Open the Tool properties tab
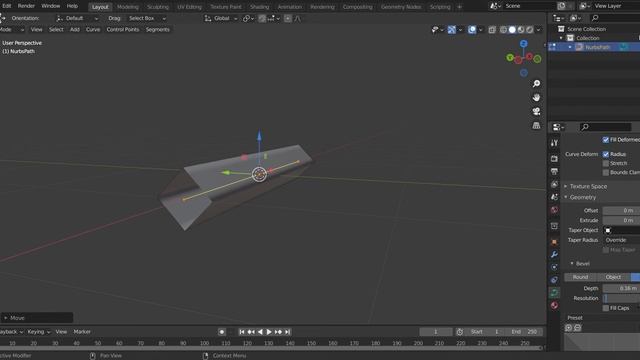Viewport: 640px width, 360px height. point(554,143)
